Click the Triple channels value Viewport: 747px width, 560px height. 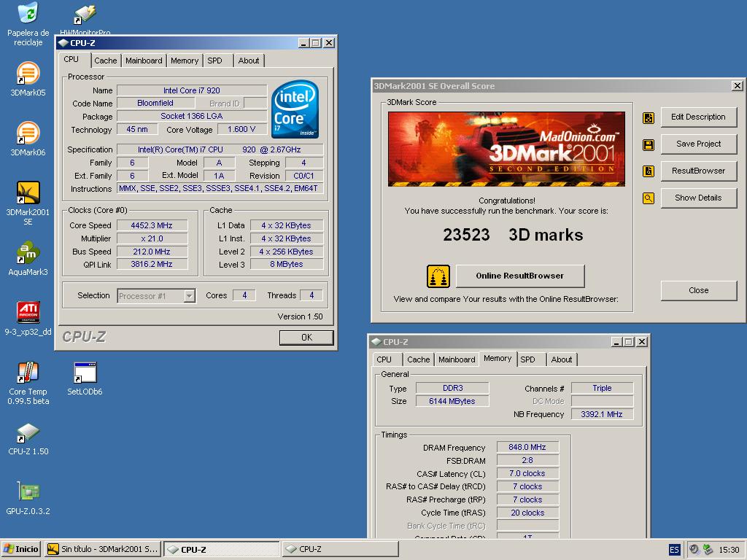602,388
